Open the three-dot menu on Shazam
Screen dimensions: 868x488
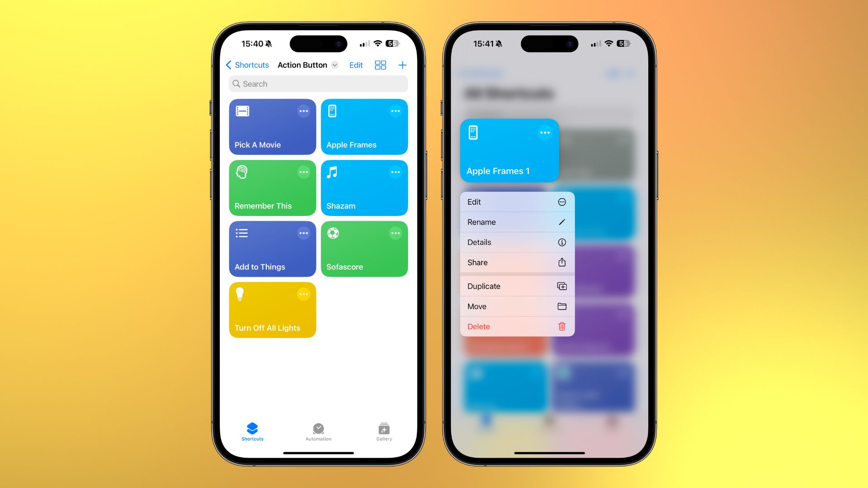[x=395, y=172]
